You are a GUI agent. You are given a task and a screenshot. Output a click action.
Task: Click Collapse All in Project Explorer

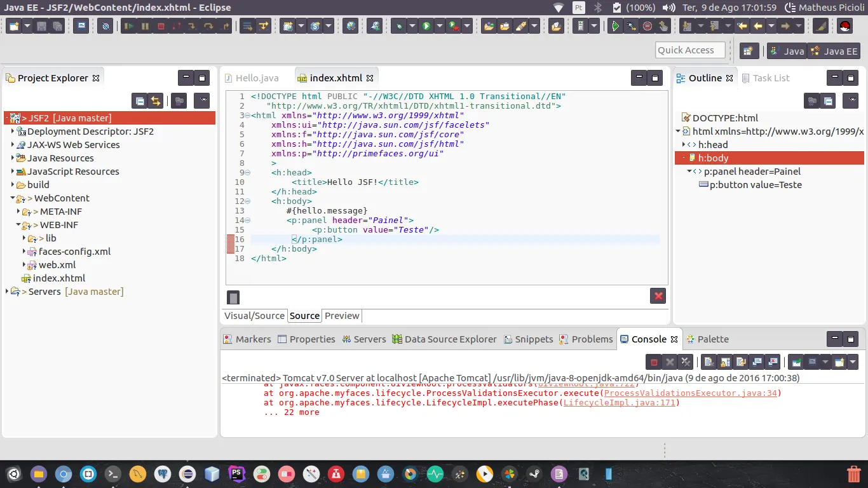139,100
